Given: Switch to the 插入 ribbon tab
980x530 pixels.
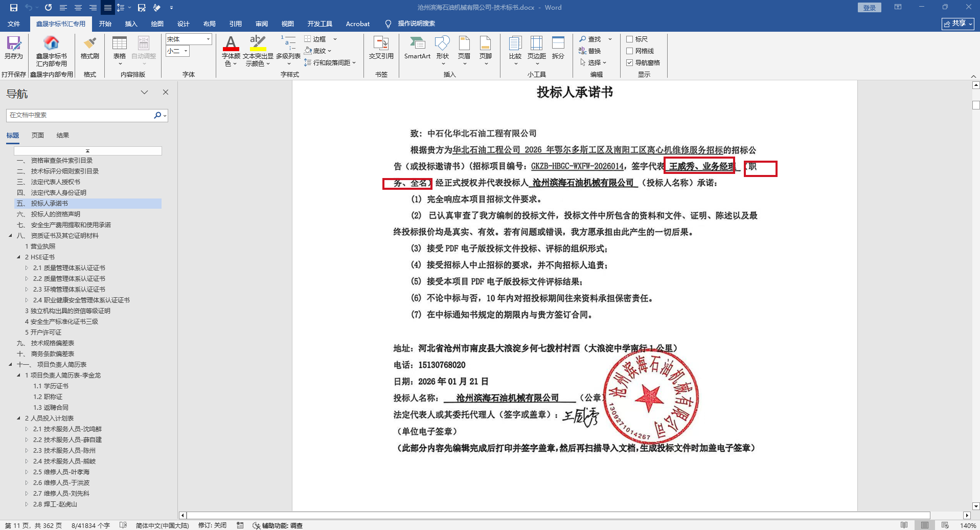Looking at the screenshot, I should click(x=131, y=24).
